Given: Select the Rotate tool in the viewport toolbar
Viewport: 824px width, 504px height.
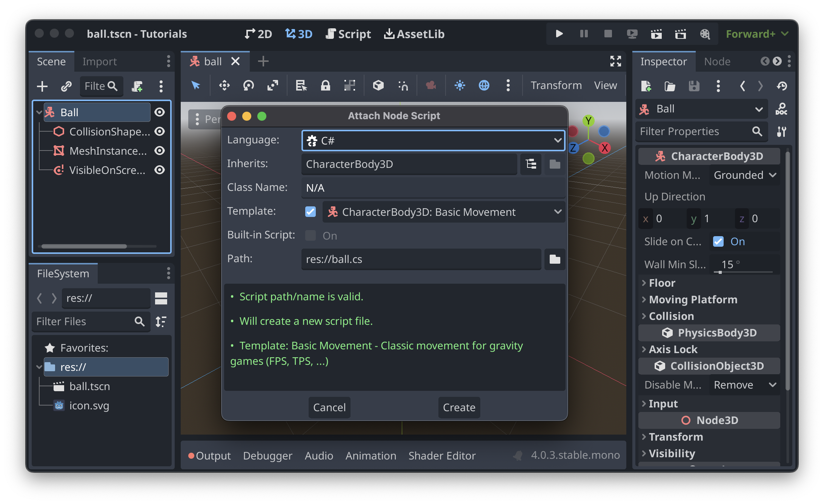Looking at the screenshot, I should (248, 86).
